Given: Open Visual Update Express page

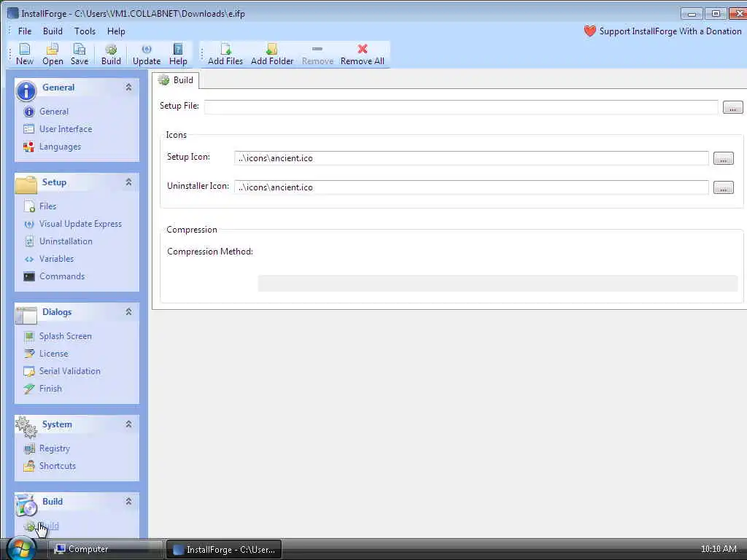Looking at the screenshot, I should point(73,224).
